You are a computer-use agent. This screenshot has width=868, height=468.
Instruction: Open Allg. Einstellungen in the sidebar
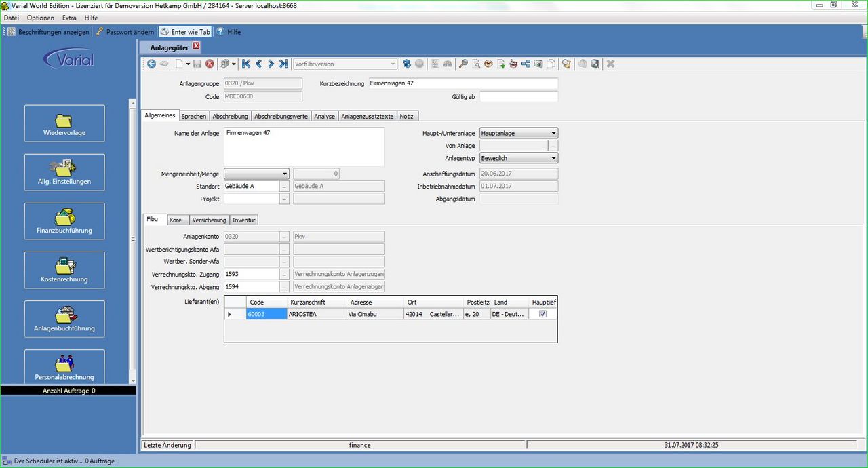(x=64, y=172)
